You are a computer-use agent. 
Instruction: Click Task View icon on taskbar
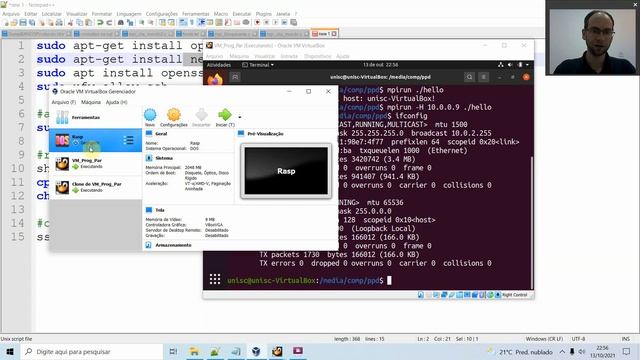(173, 351)
